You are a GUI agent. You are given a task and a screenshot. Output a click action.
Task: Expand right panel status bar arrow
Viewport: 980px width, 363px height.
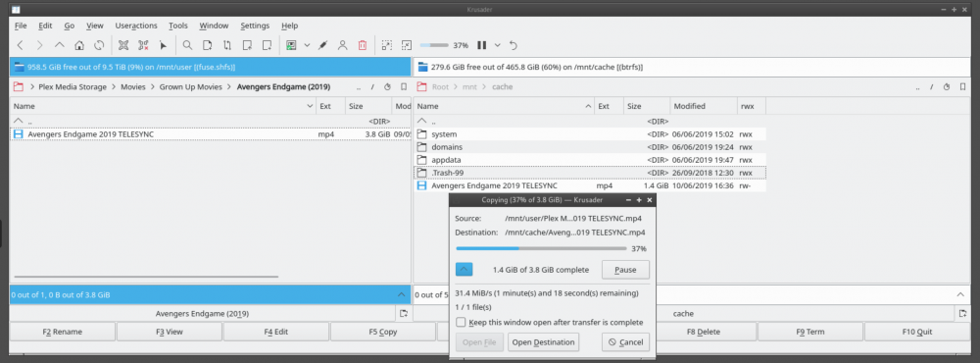click(x=960, y=294)
